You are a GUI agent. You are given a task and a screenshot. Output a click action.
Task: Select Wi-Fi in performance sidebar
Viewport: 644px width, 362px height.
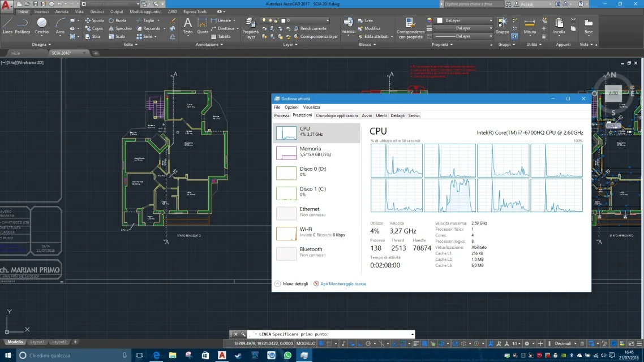coord(317,233)
